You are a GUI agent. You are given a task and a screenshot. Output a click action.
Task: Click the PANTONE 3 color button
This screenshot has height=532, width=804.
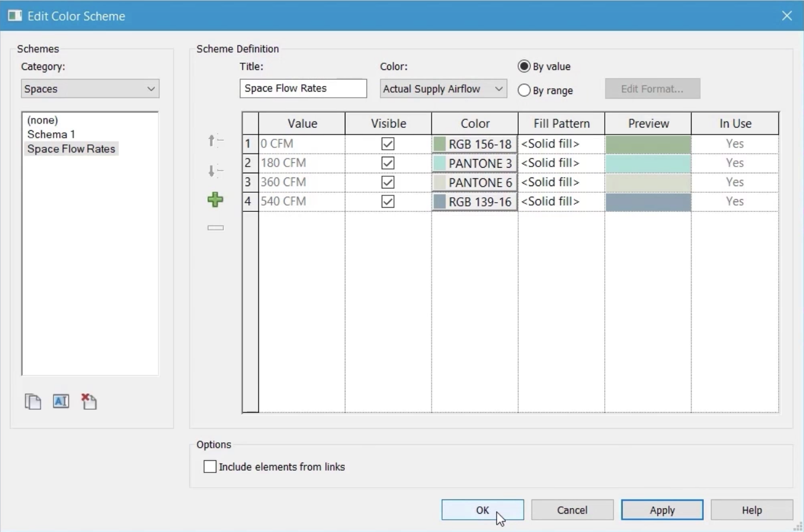[x=475, y=163]
